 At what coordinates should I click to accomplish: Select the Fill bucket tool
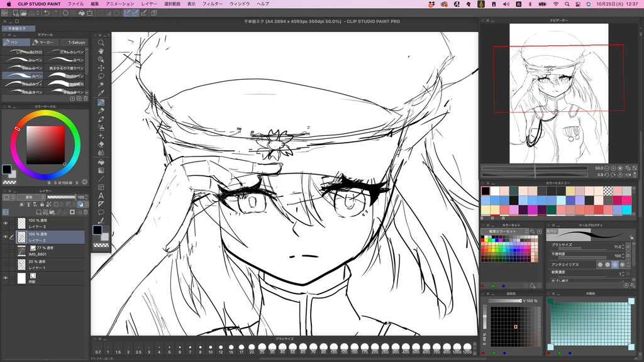coord(101,162)
